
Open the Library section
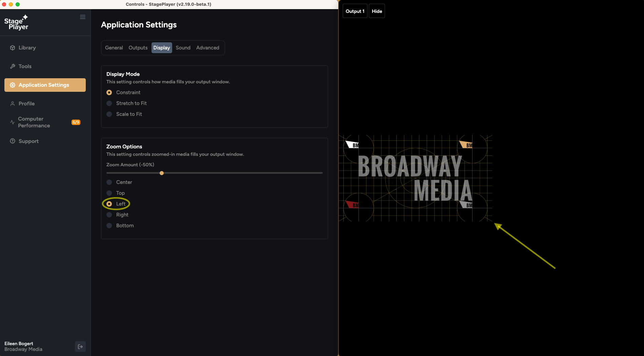point(45,48)
